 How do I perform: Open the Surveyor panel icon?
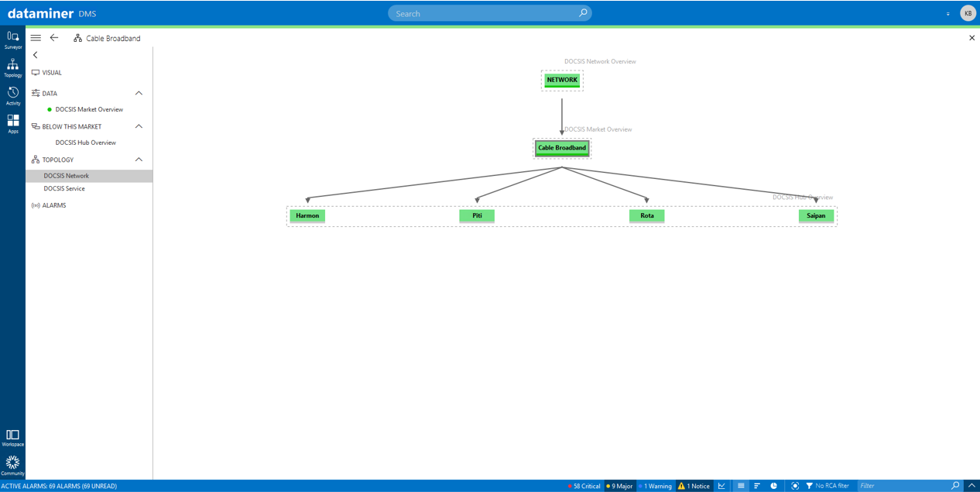(13, 40)
